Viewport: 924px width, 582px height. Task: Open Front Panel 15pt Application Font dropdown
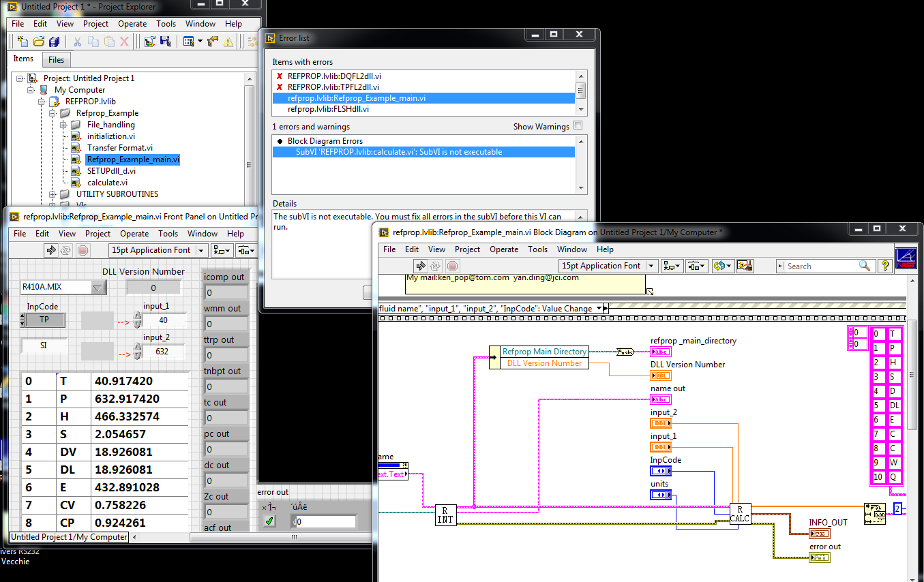pyautogui.click(x=201, y=250)
